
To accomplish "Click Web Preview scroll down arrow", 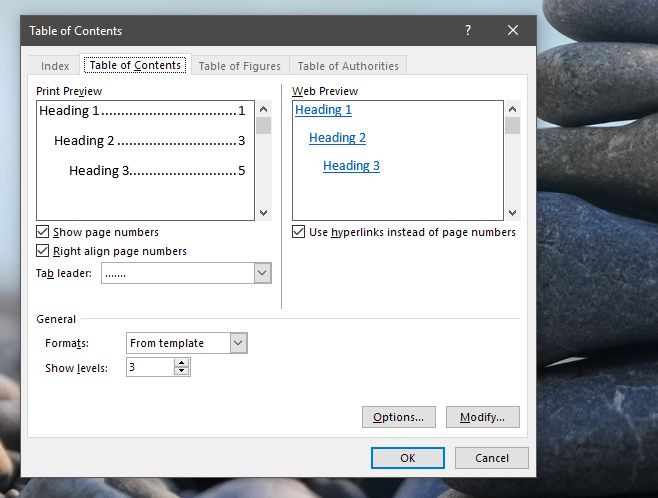I will click(x=512, y=212).
